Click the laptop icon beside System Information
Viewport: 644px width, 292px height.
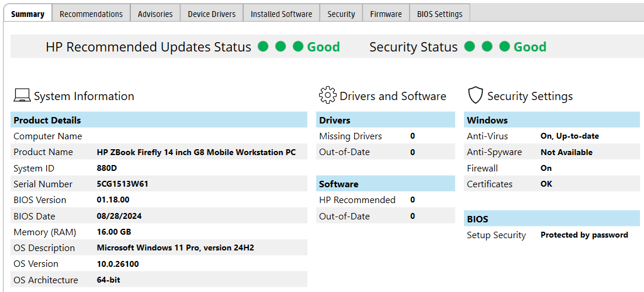pos(22,96)
